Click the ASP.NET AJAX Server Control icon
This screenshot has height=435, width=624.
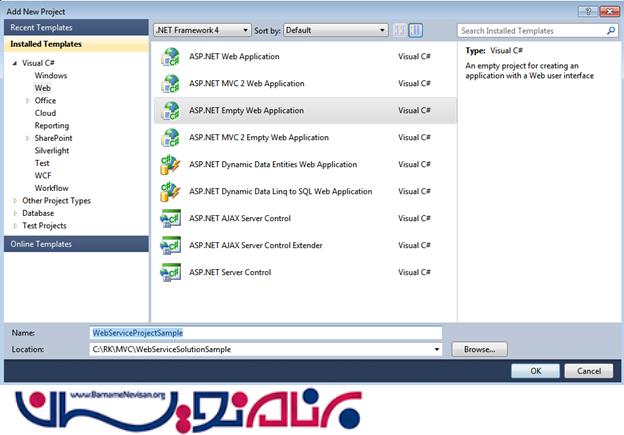[171, 218]
